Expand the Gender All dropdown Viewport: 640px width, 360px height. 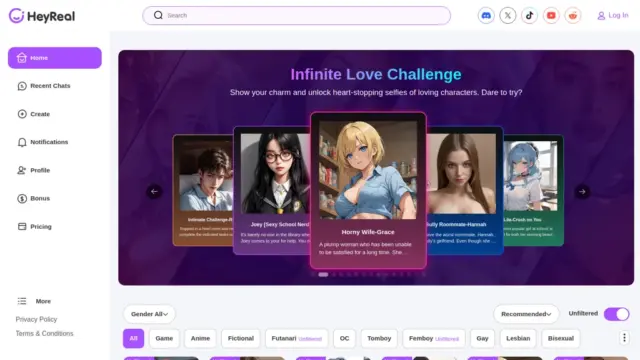tap(149, 314)
